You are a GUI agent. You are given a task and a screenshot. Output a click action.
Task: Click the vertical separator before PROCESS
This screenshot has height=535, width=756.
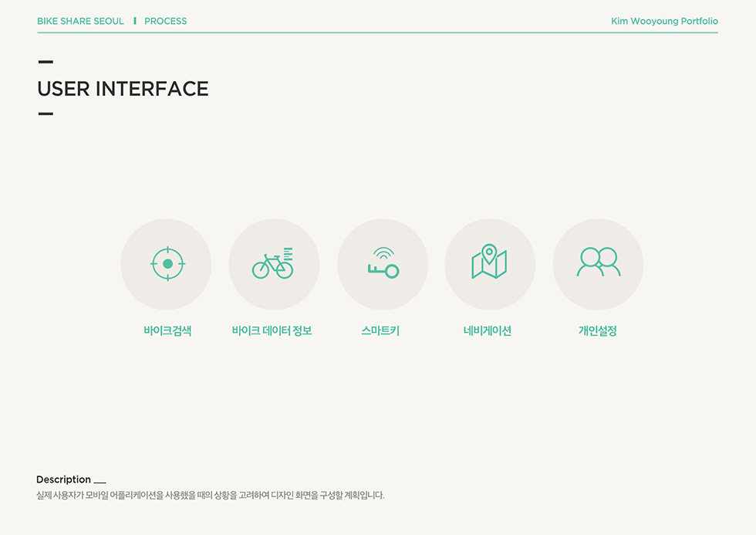pos(135,21)
